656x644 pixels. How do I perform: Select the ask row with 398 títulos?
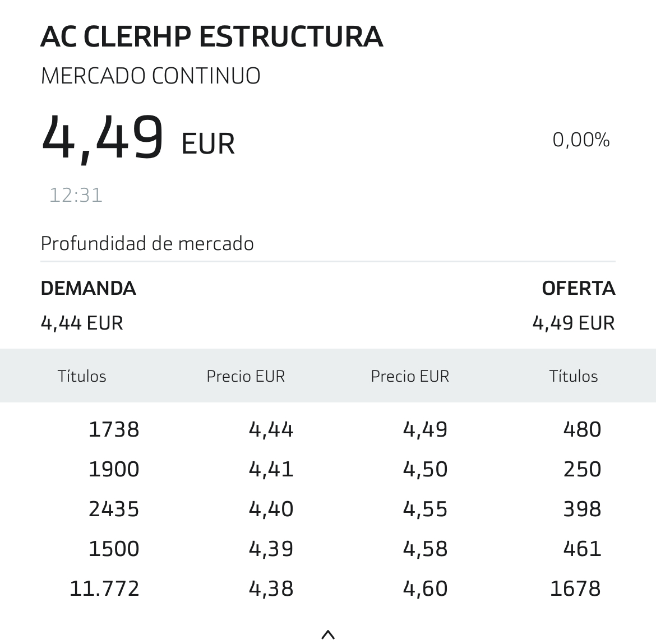coord(502,509)
